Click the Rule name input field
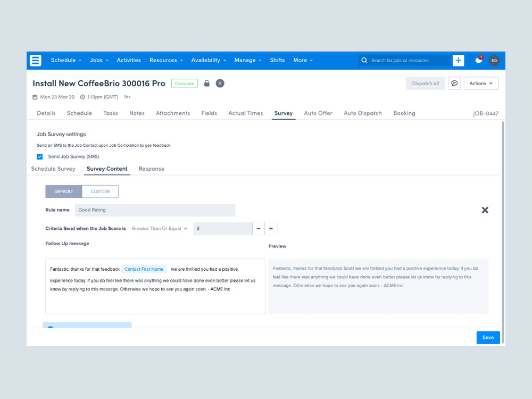Screen dimensions: 532x399 (155, 210)
